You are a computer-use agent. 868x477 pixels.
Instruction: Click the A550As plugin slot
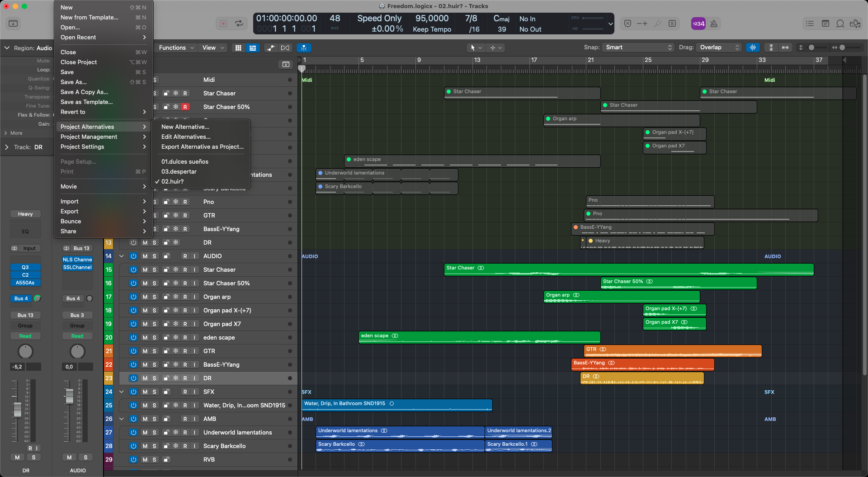click(x=25, y=283)
